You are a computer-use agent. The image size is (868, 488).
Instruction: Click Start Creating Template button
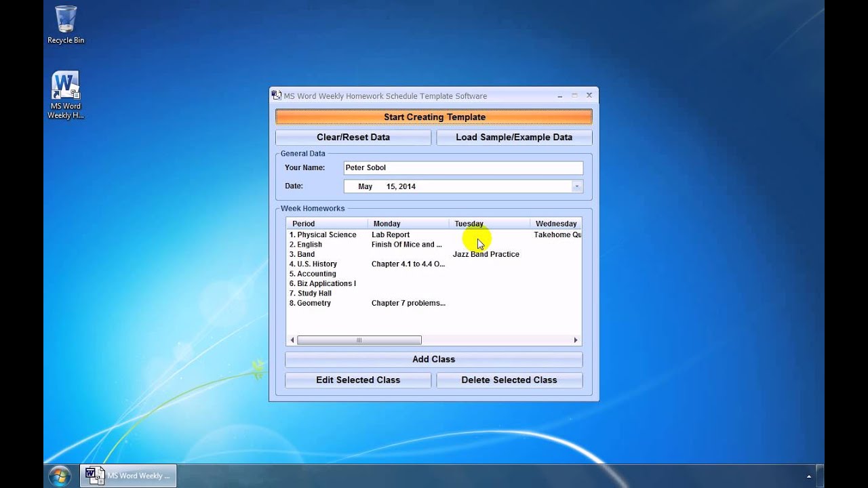point(434,117)
